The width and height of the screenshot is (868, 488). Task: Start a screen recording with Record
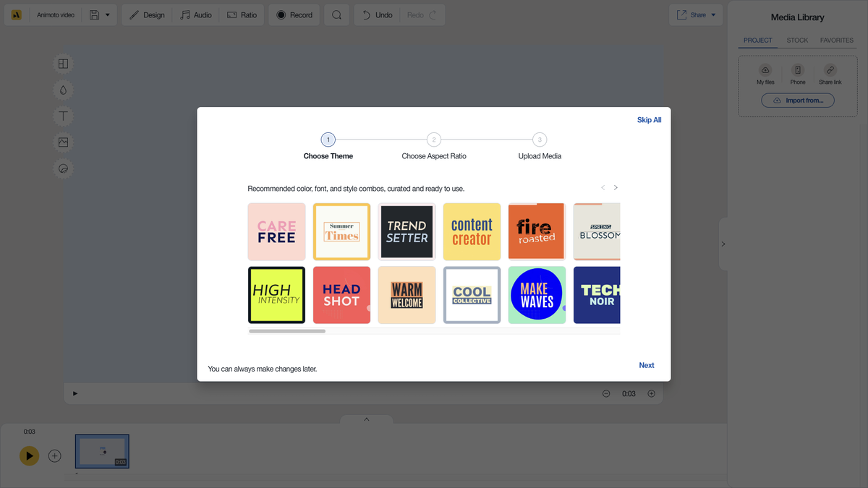tap(294, 14)
